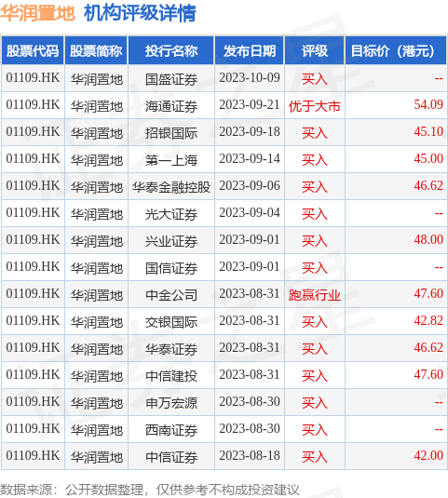
Task: Click the 兴业证券 row date 2023-09-01
Action: [x=250, y=240]
